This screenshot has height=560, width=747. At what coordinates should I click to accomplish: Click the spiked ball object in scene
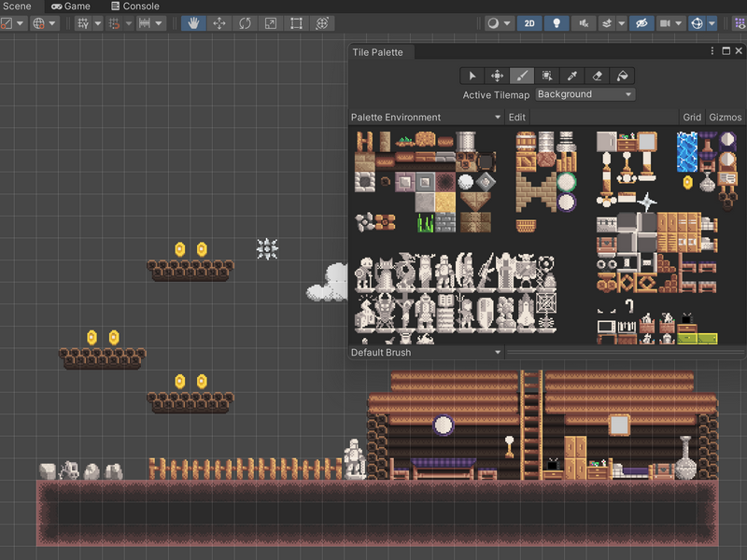pyautogui.click(x=267, y=248)
